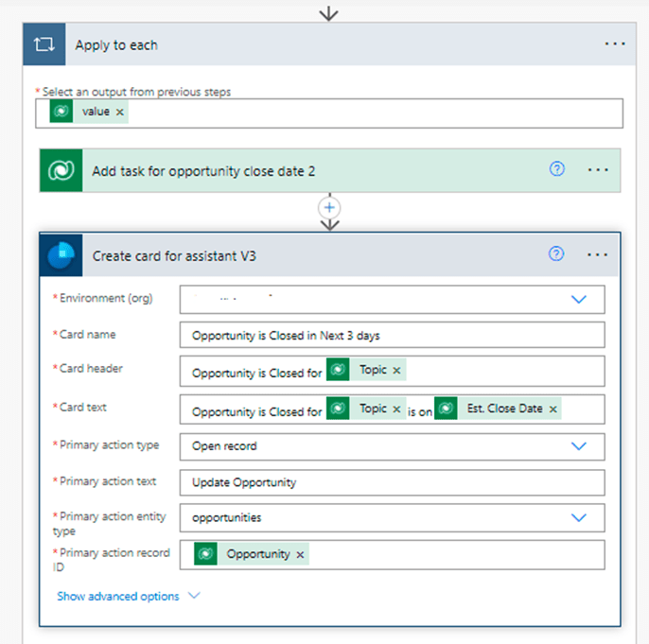Open help for Add task for opportunity action
649x644 pixels.
(x=557, y=169)
